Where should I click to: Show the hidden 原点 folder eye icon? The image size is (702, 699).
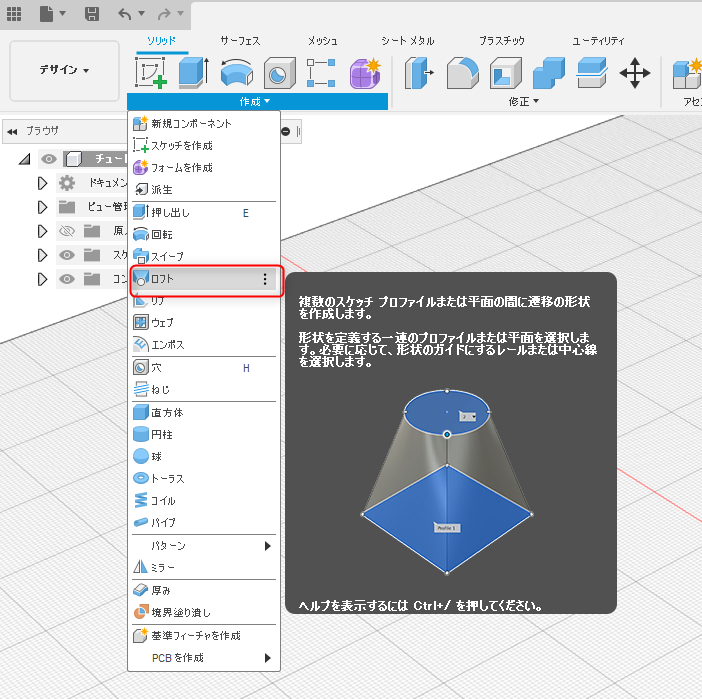tap(67, 231)
